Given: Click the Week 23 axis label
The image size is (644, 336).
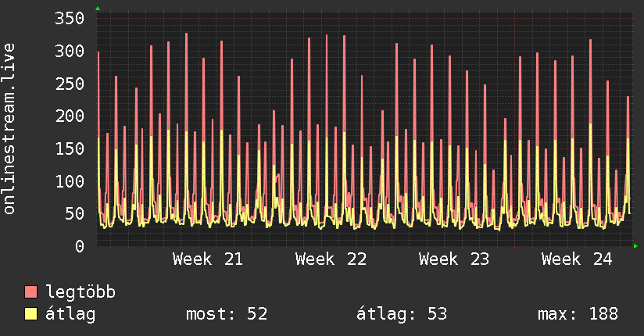Looking at the screenshot, I should click(x=454, y=259).
